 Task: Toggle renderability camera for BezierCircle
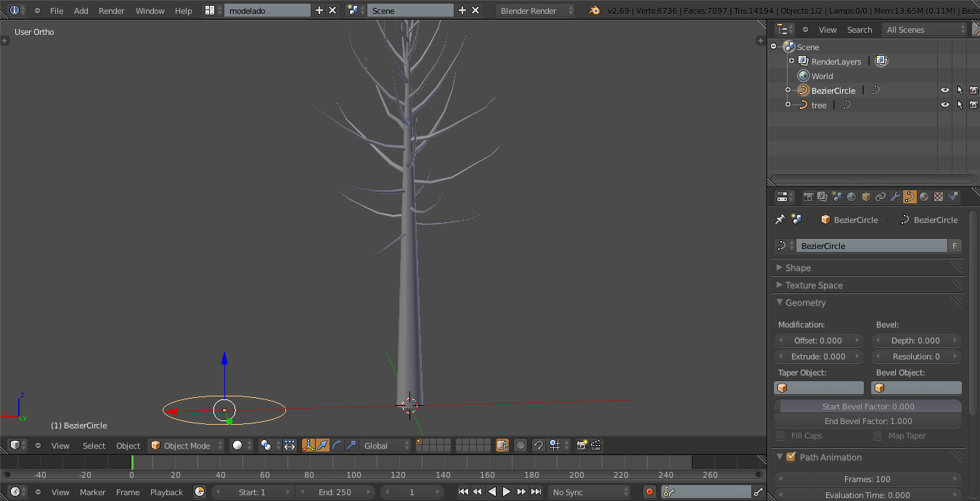tap(973, 90)
